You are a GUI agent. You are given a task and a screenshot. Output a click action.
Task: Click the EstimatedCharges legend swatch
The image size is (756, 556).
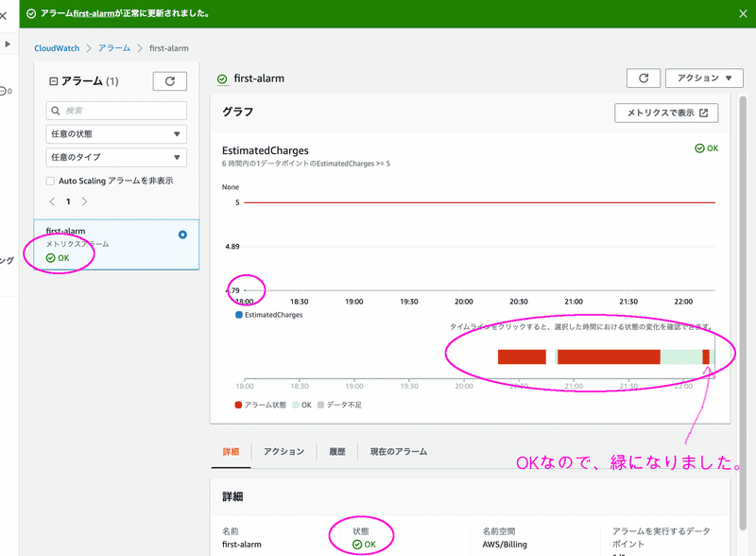coord(239,315)
